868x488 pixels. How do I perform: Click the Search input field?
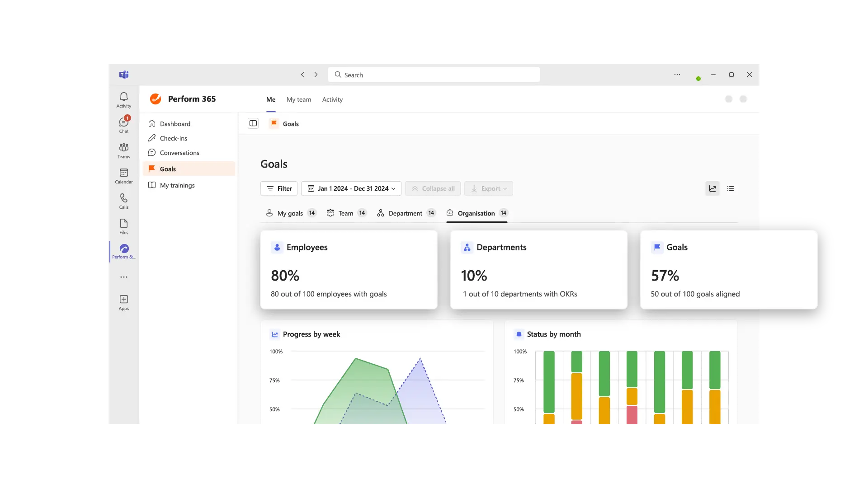(x=434, y=75)
